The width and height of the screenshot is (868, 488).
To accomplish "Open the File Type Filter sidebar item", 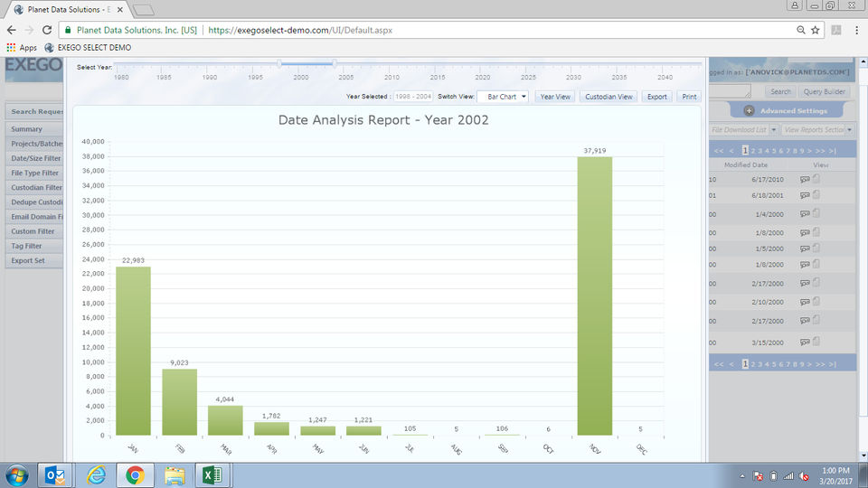I will [34, 173].
